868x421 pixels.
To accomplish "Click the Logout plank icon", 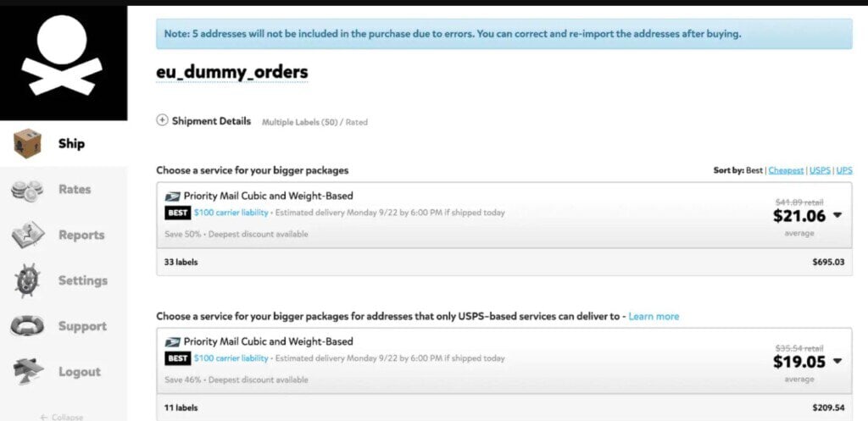I will [28, 372].
